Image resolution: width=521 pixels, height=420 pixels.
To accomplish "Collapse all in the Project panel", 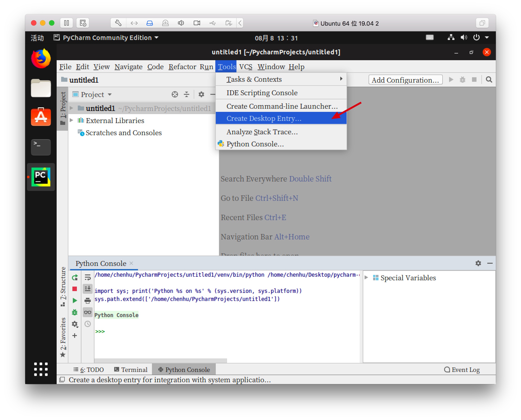I will coord(186,94).
